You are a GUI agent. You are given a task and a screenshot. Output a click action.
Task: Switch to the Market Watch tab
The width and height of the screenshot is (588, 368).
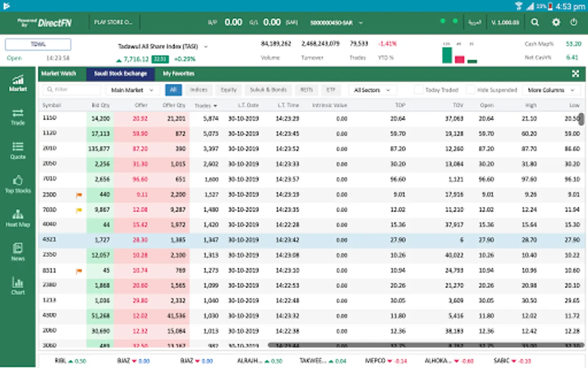[x=59, y=74]
